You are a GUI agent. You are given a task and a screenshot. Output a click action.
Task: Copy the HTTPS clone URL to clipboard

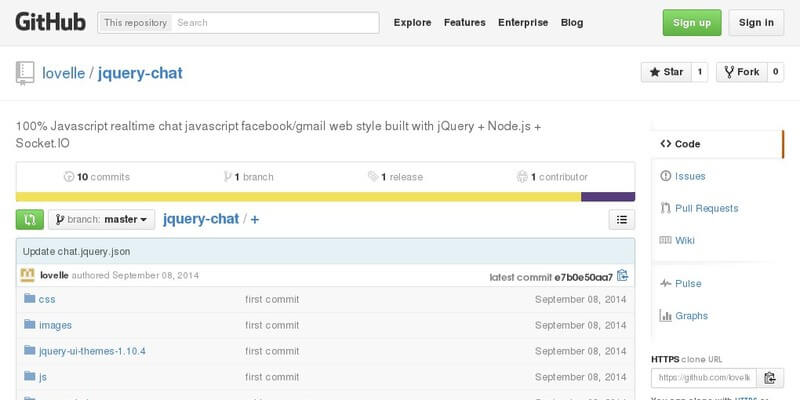pos(770,378)
